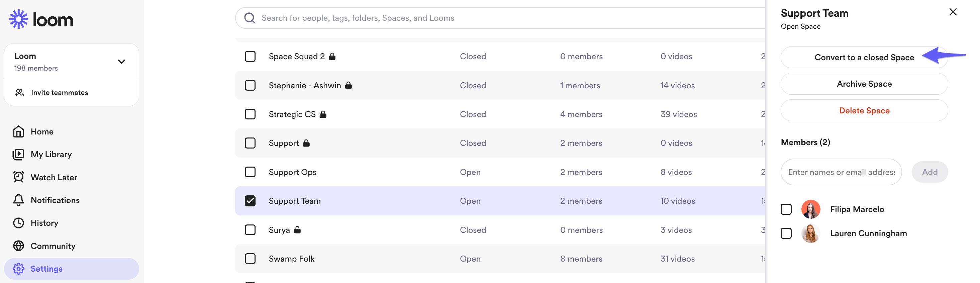The width and height of the screenshot is (980, 283).
Task: Select the Swamp Folk checkbox
Action: click(x=250, y=259)
